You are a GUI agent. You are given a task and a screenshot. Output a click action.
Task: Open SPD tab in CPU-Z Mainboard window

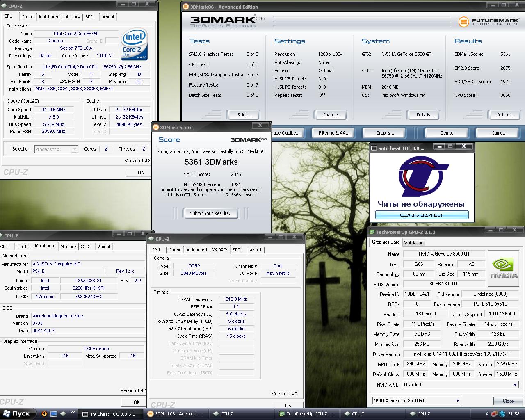click(85, 247)
